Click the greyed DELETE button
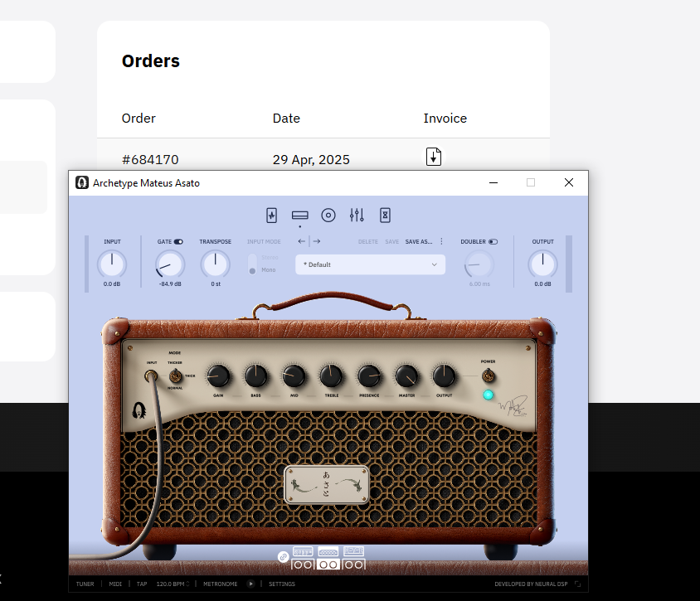This screenshot has width=700, height=601. pos(368,241)
